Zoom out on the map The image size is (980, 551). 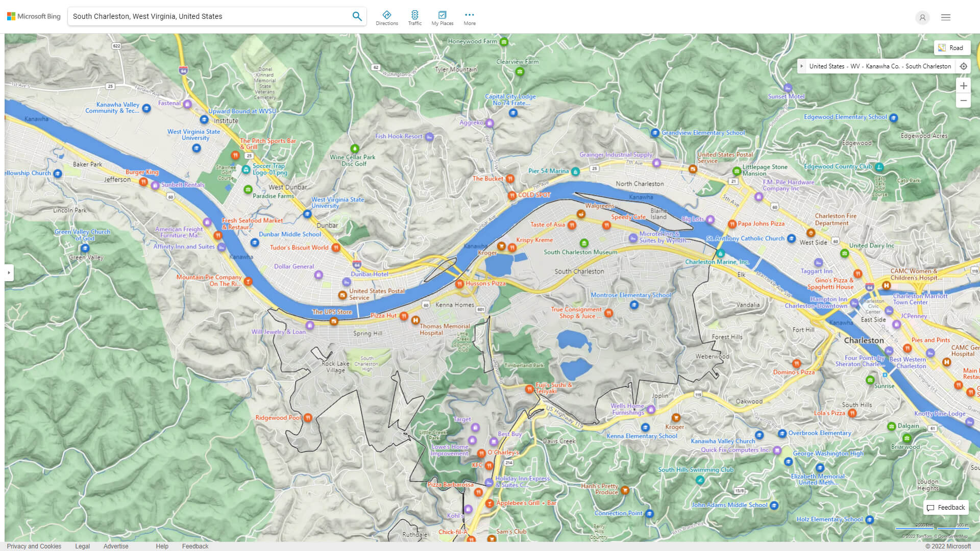pos(963,101)
